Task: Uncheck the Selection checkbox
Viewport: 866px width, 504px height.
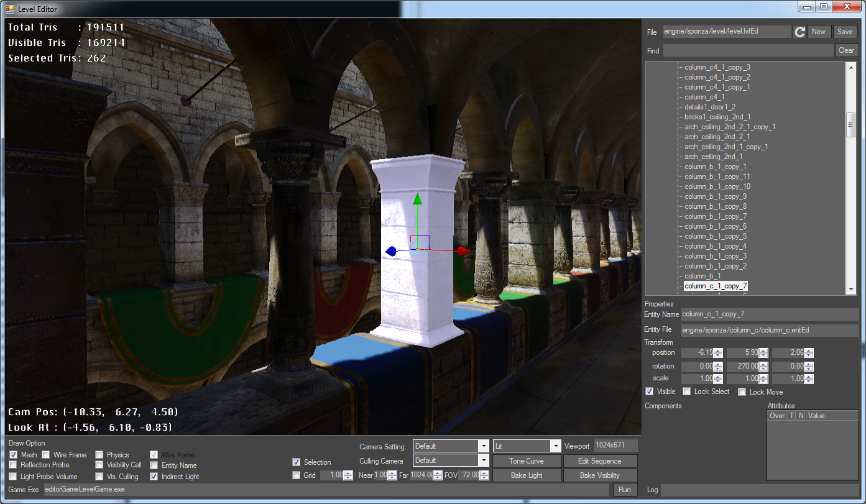Action: pyautogui.click(x=297, y=462)
